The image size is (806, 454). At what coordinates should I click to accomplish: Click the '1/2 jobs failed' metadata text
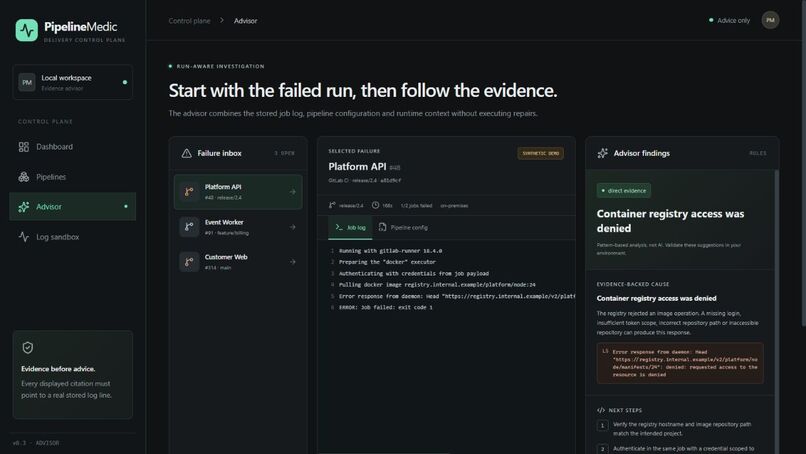click(416, 206)
